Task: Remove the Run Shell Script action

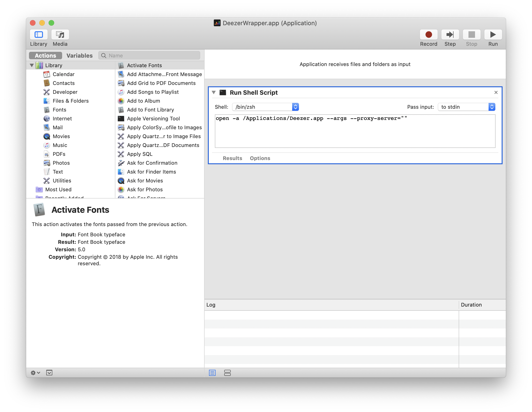Action: coord(496,92)
